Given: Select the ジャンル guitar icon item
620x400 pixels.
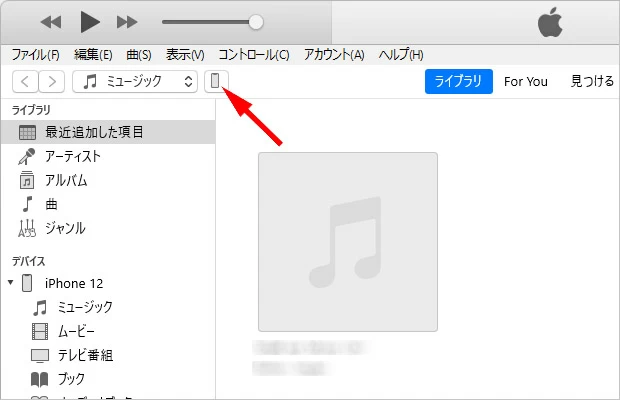Looking at the screenshot, I should 28,228.
